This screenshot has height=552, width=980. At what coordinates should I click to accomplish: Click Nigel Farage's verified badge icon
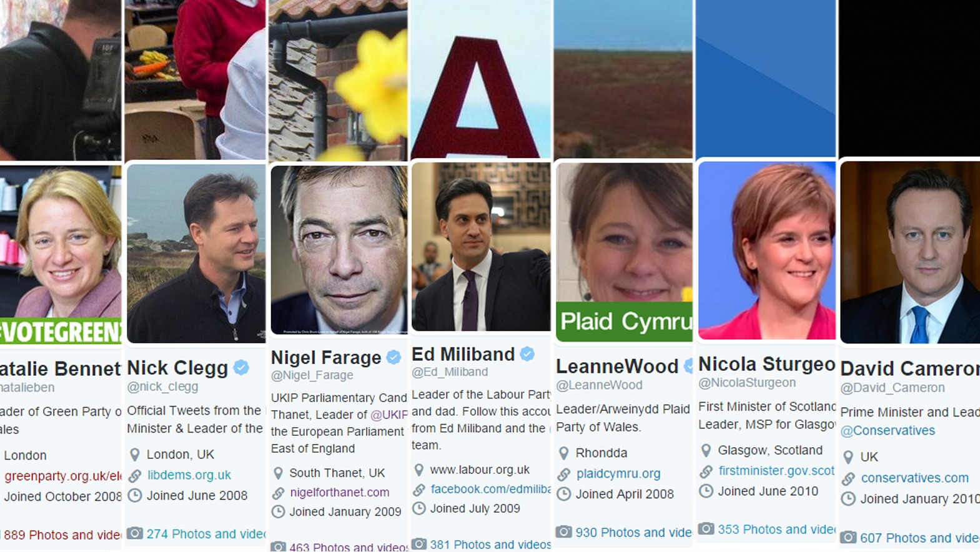coord(393,358)
